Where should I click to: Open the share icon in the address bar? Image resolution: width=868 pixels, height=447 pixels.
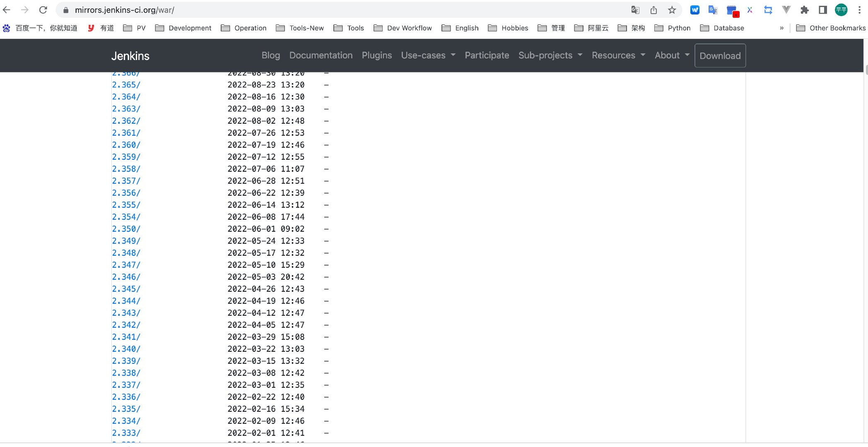654,10
